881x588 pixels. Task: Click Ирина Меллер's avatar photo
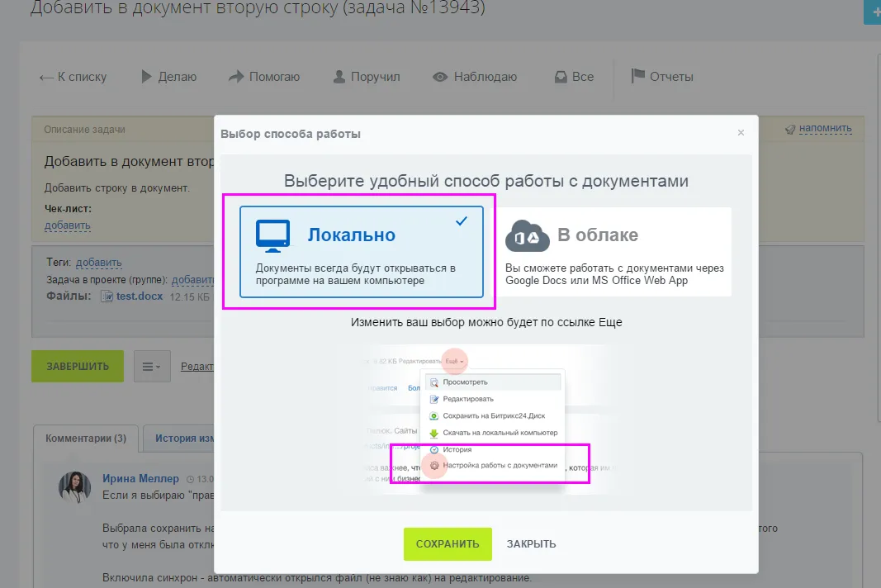coord(75,487)
